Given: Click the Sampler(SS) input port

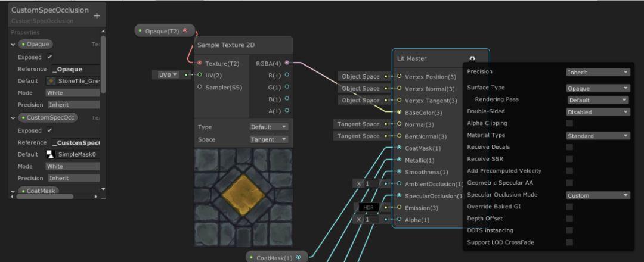Looking at the screenshot, I should point(200,87).
